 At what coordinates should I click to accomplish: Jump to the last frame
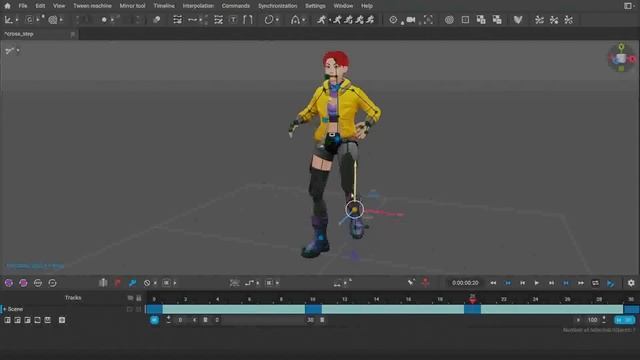pos(580,283)
